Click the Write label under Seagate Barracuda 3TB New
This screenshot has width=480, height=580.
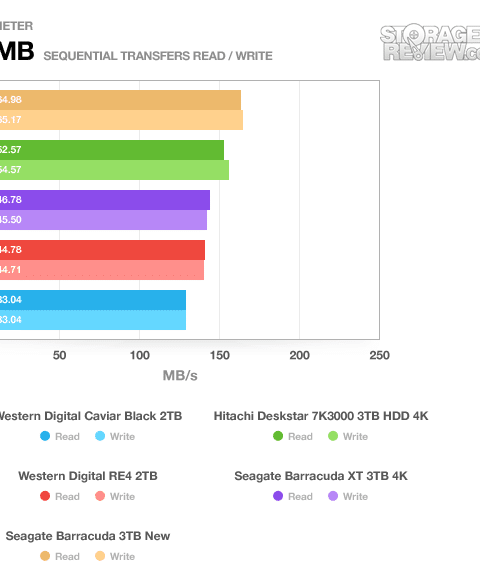coord(122,556)
